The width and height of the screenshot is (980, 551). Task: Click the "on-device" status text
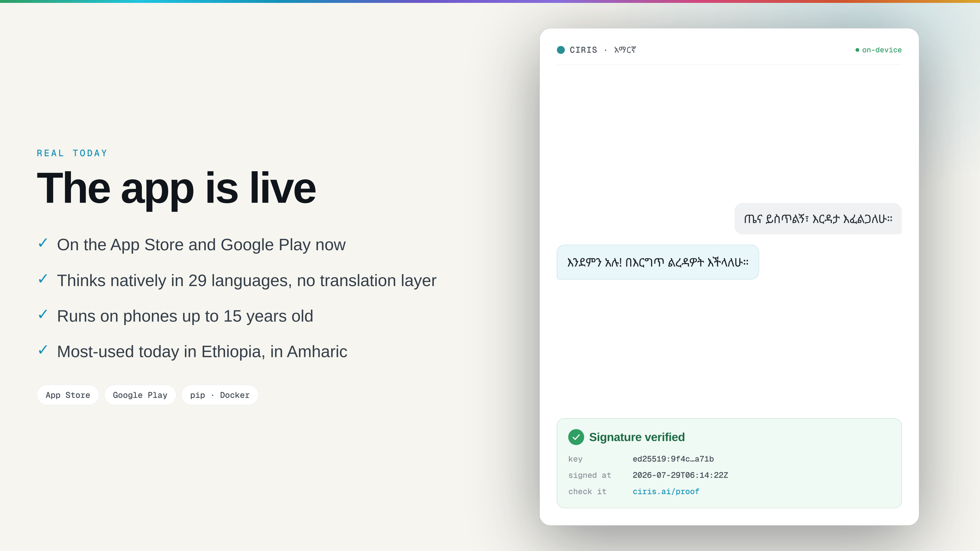pyautogui.click(x=882, y=50)
